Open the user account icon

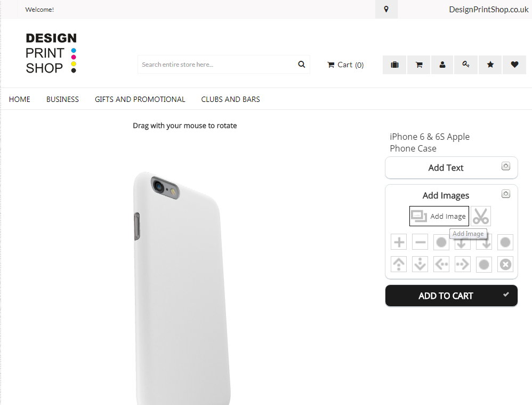coord(442,65)
